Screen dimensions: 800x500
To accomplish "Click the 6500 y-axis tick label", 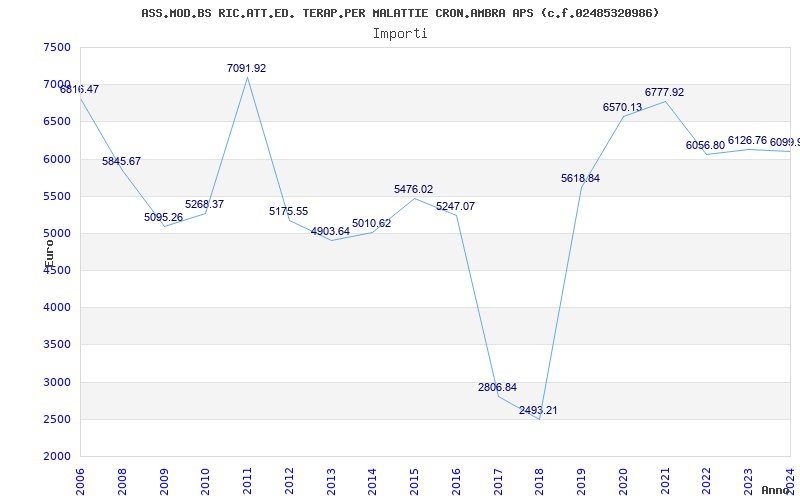I will (x=57, y=121).
